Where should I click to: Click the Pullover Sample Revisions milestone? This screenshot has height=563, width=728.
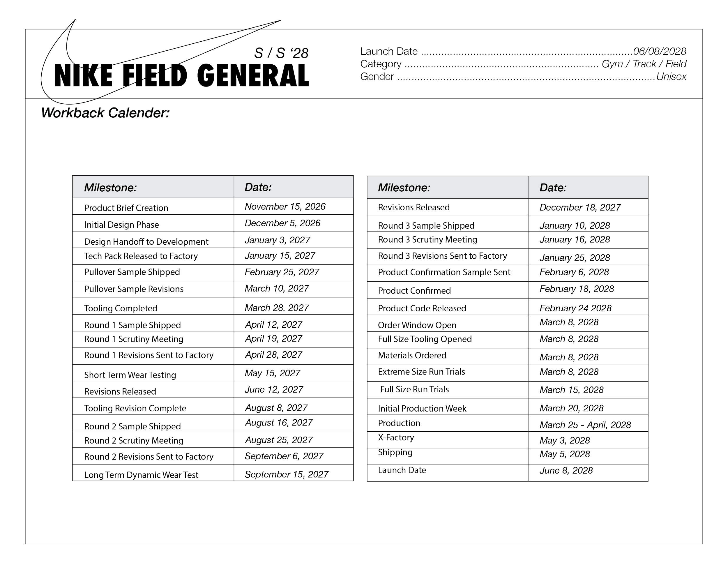(134, 289)
